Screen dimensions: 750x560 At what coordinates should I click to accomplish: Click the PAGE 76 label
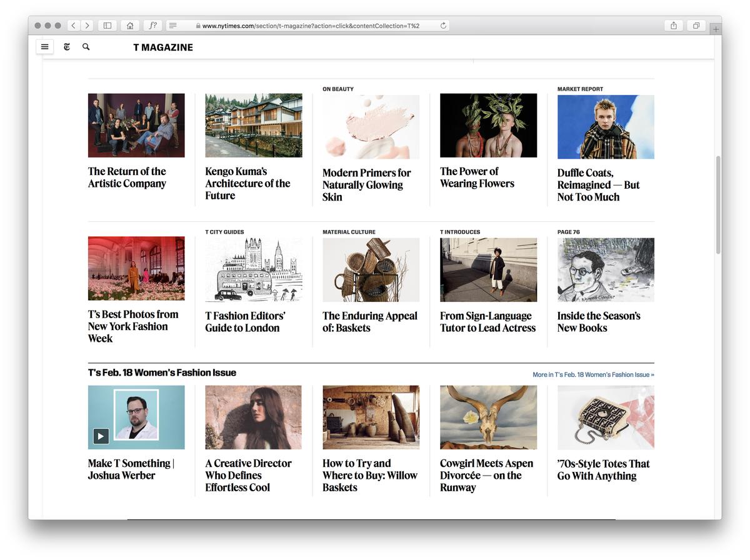click(x=569, y=232)
